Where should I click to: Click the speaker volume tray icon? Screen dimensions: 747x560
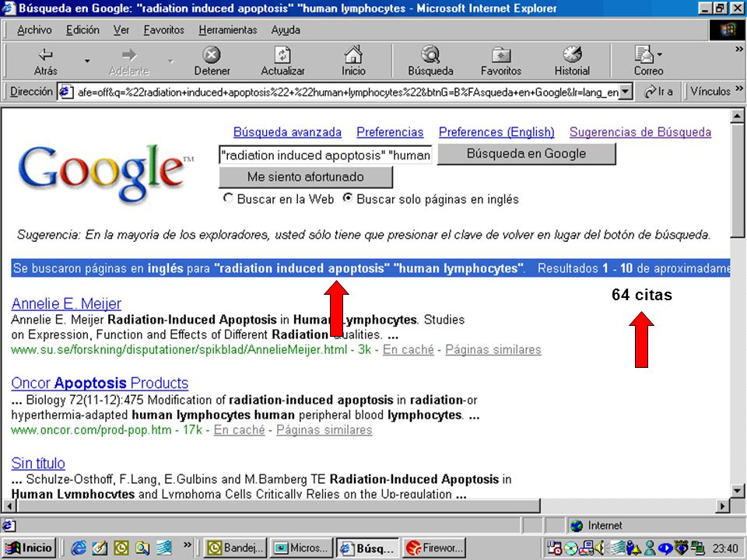pyautogui.click(x=599, y=548)
